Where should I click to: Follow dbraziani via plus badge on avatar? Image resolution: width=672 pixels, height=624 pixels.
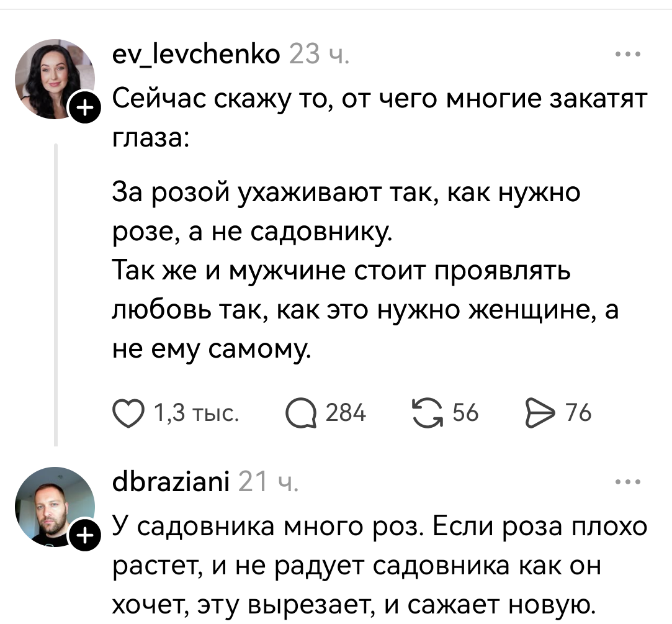pos(86,534)
